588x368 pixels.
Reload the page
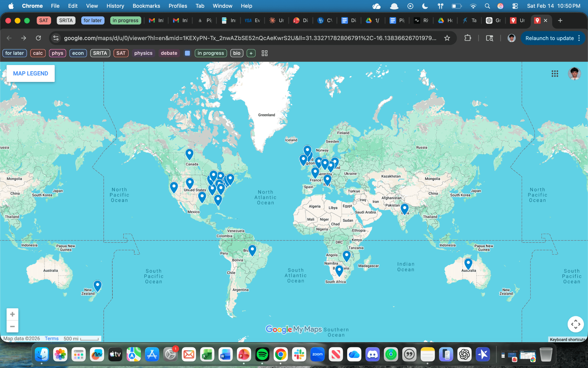point(38,38)
